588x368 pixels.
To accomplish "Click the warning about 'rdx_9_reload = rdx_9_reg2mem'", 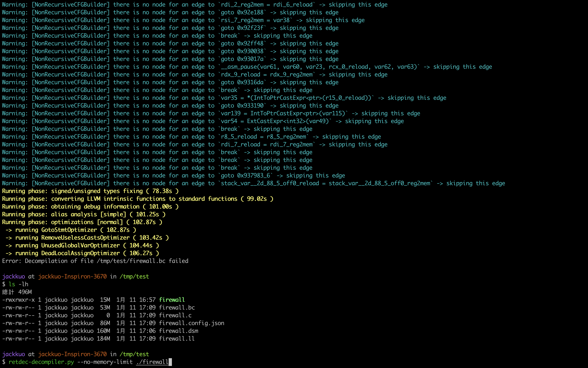I will pos(195,74).
